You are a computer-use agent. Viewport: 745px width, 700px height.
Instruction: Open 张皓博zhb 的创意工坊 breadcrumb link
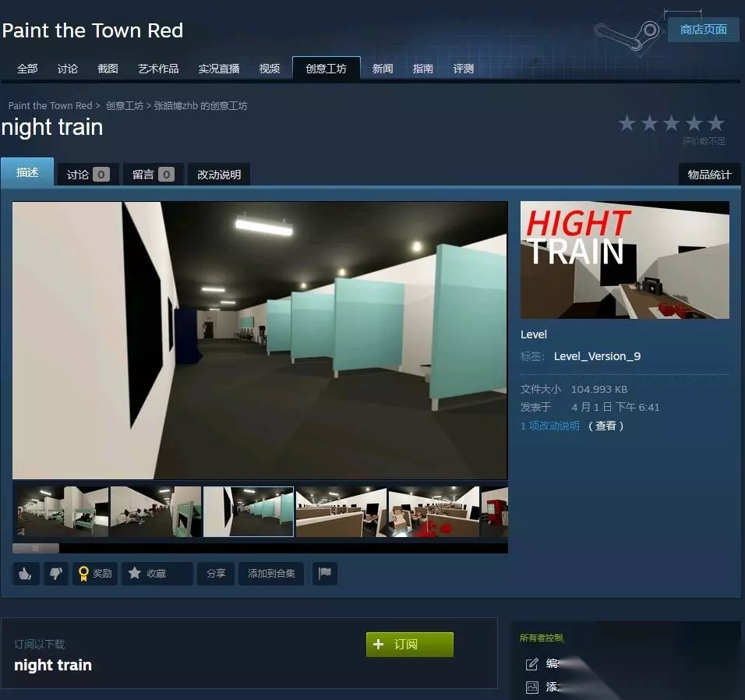coord(200,105)
